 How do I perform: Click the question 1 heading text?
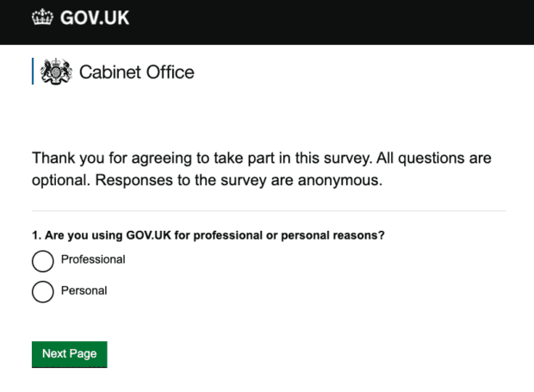[x=208, y=235]
